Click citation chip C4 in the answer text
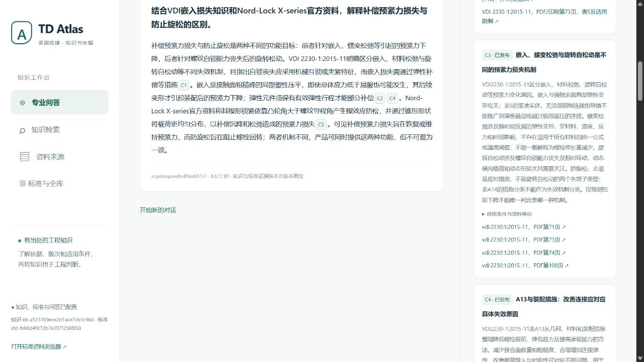This screenshot has height=362, width=644. pos(392,98)
